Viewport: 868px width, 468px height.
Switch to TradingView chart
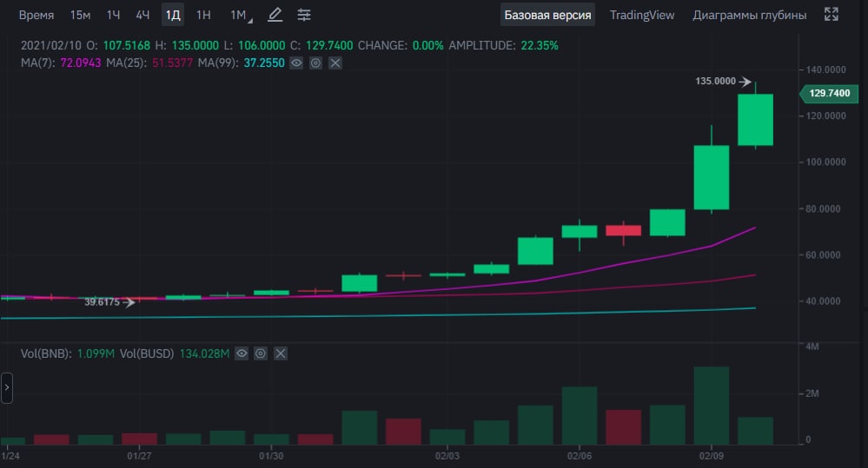pyautogui.click(x=642, y=15)
